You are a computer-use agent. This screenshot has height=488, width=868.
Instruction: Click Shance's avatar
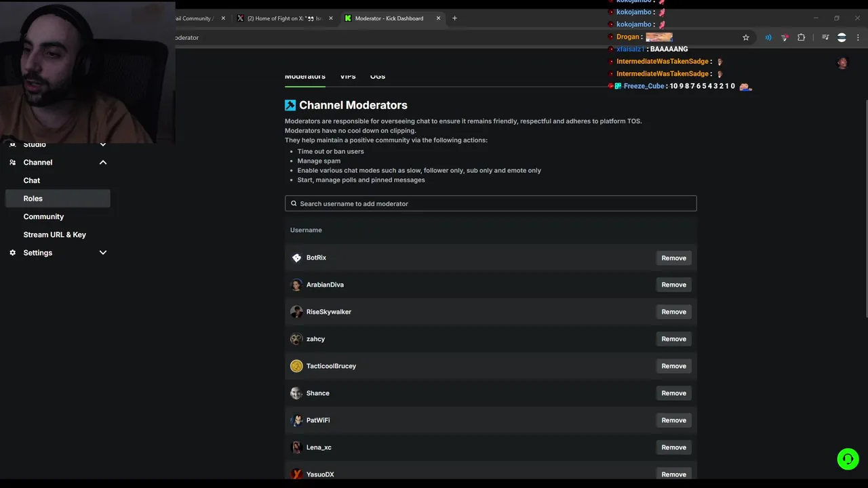click(x=296, y=393)
